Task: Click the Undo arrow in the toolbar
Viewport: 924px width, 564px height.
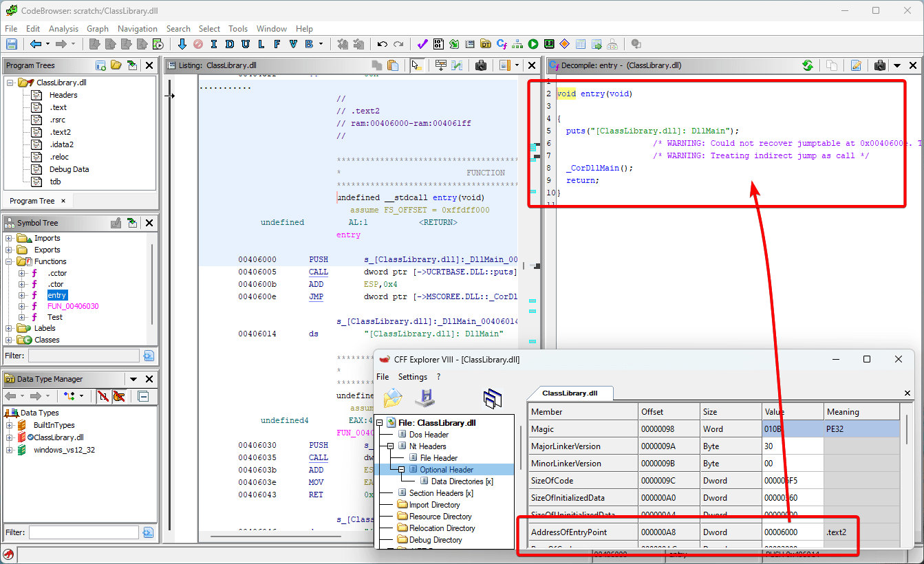Action: (x=383, y=44)
